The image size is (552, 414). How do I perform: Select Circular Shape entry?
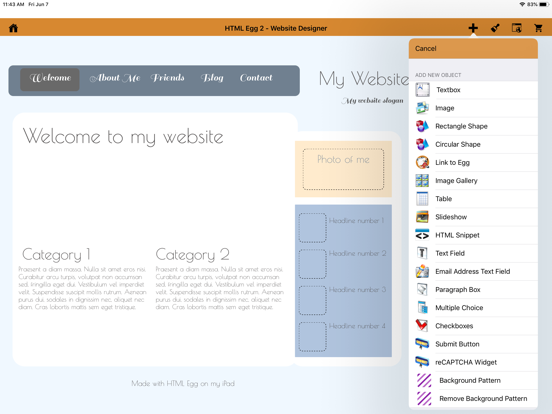click(473, 144)
